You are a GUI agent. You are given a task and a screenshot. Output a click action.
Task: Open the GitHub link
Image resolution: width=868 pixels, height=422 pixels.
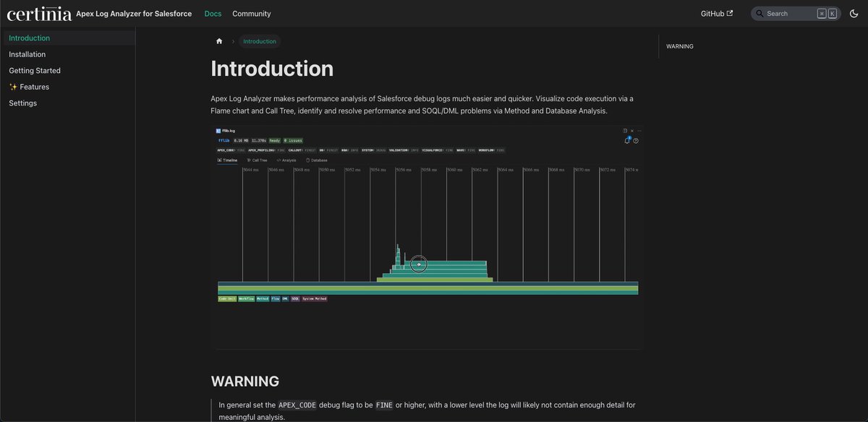(x=717, y=14)
